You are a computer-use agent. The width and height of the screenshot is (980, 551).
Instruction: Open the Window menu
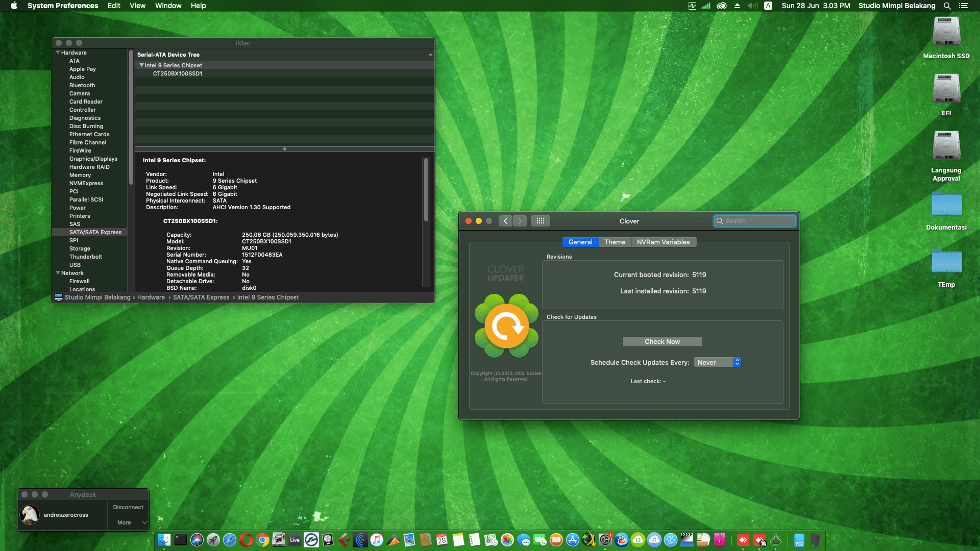(x=168, y=6)
